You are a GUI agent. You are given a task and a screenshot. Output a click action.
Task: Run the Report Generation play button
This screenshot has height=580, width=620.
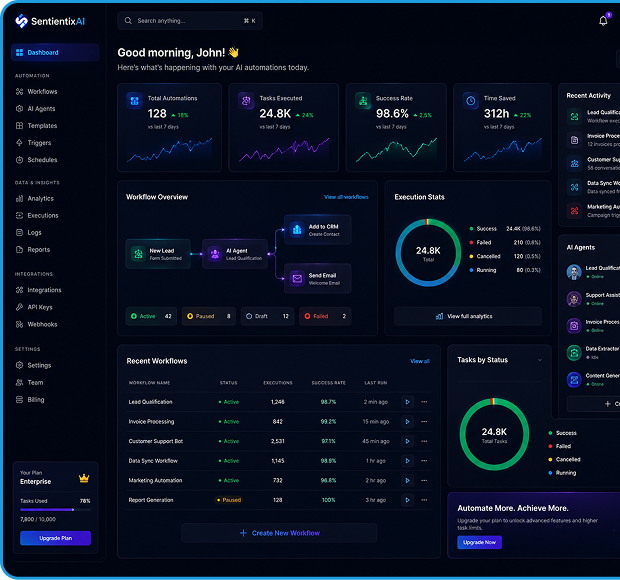tap(407, 500)
